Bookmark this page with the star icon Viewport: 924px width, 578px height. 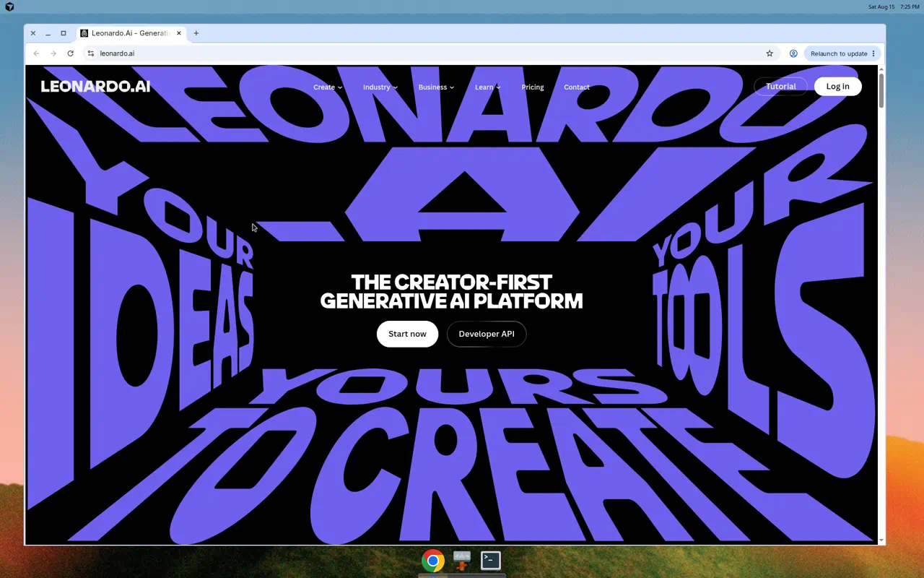click(x=770, y=53)
